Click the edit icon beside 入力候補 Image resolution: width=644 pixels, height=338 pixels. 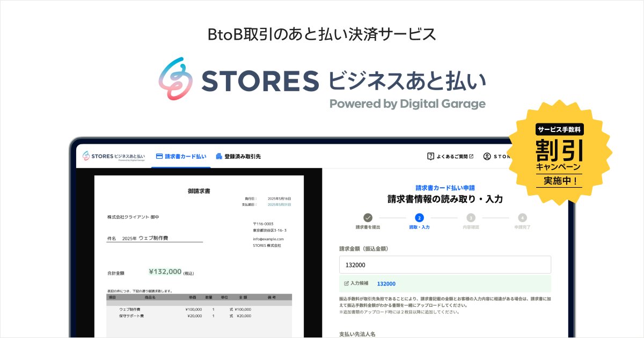click(x=346, y=283)
